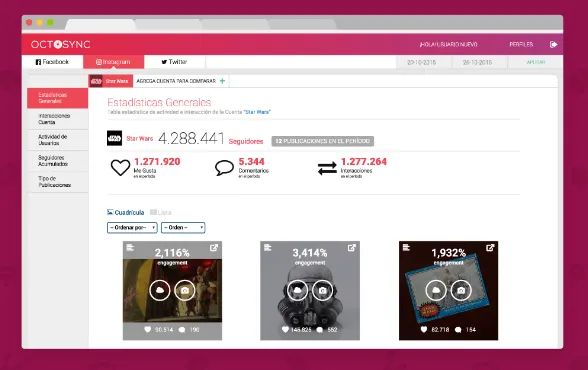
Task: Open Actividad de Usuarios in sidebar
Action: tap(57, 140)
